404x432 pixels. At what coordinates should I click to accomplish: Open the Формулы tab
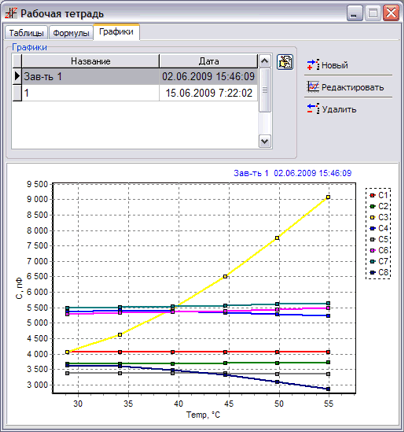tap(71, 33)
